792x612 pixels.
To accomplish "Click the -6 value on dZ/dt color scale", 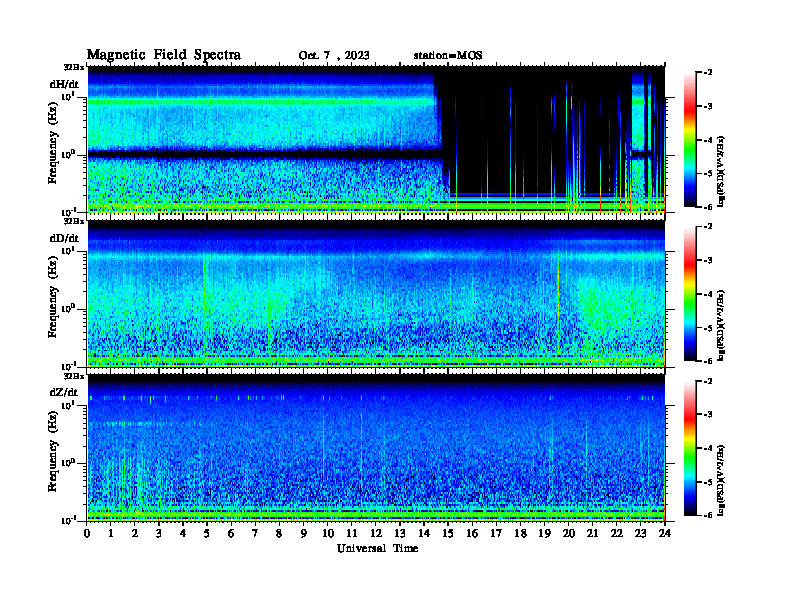I will [x=708, y=516].
